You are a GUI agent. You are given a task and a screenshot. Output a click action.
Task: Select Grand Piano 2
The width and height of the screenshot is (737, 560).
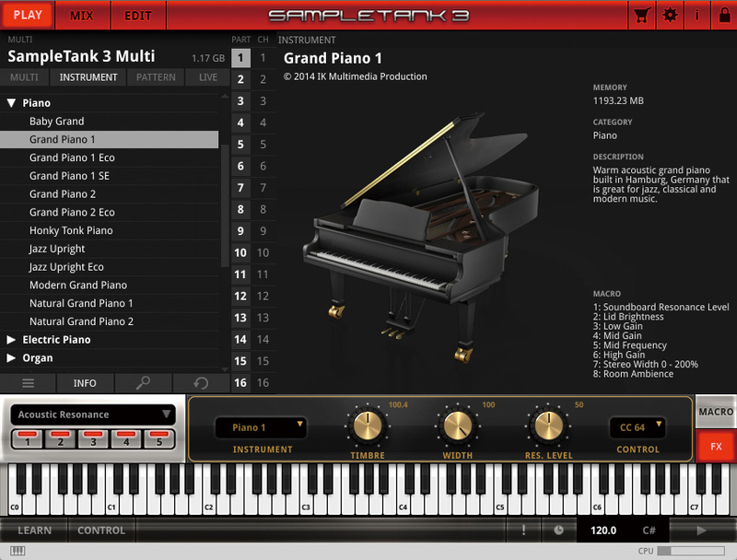109,194
